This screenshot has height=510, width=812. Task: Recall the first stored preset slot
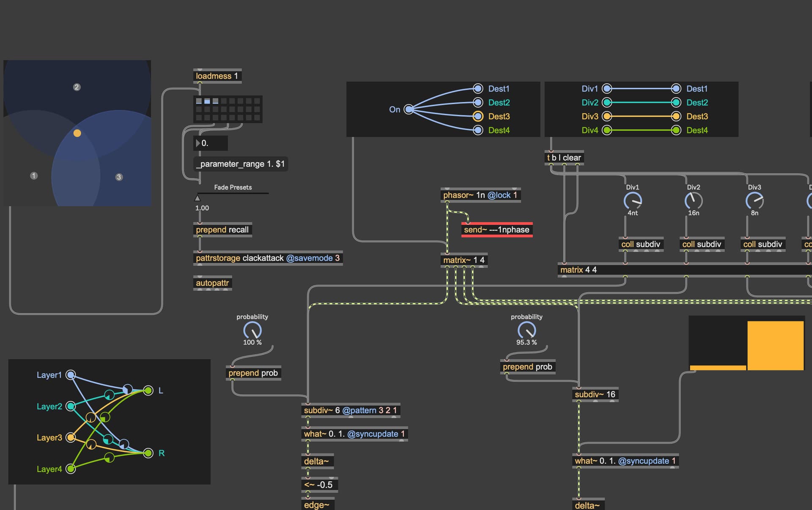click(x=199, y=101)
